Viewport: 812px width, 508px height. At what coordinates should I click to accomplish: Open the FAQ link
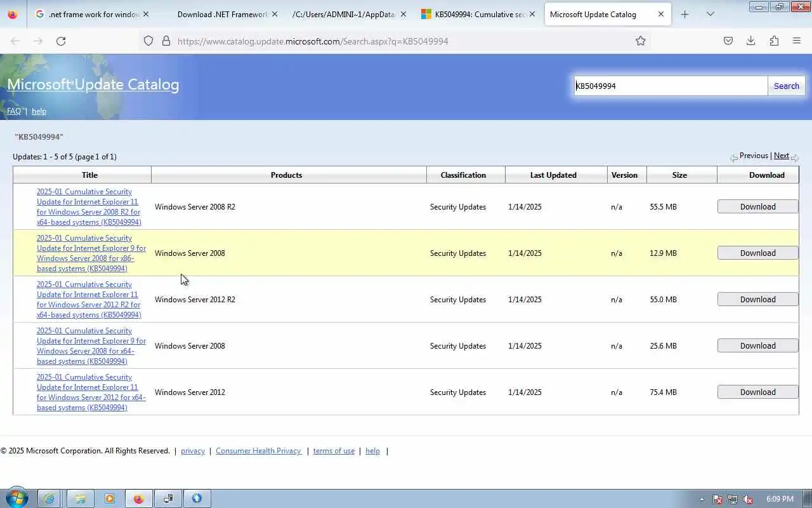(14, 111)
